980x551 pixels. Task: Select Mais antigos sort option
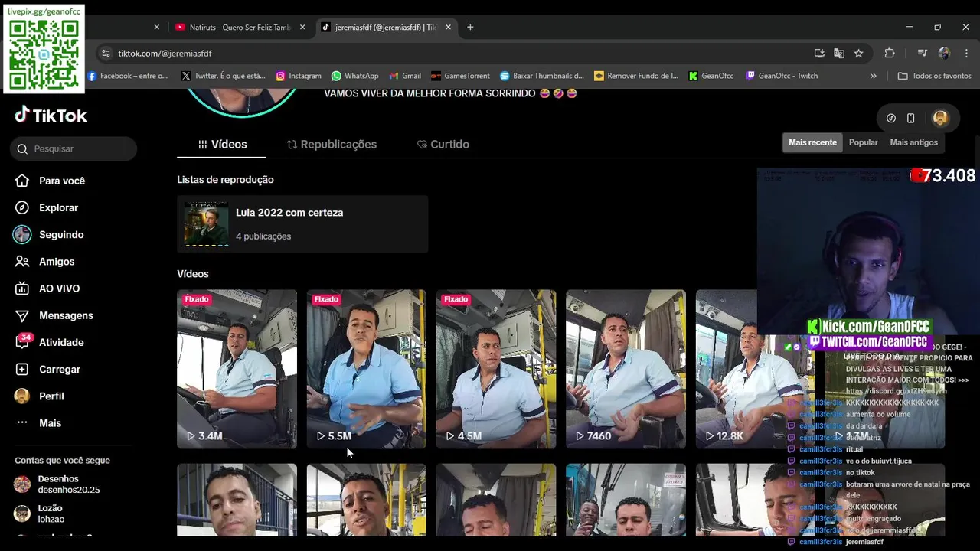(x=913, y=142)
